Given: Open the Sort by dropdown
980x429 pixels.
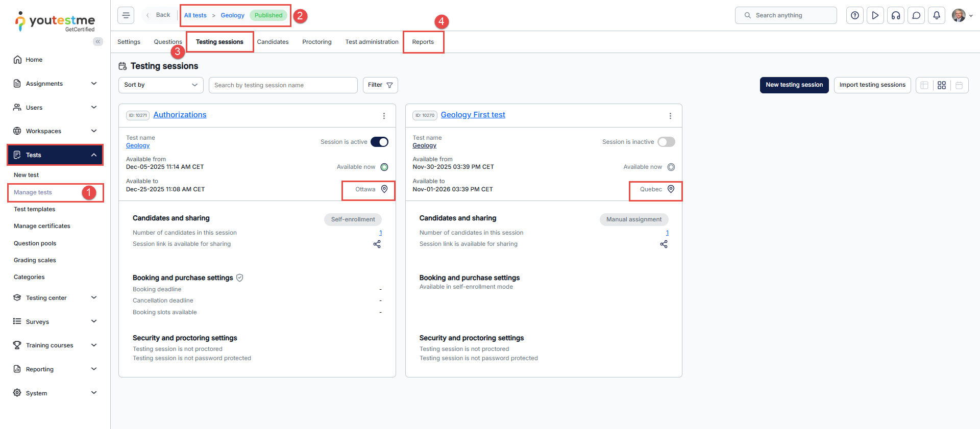Looking at the screenshot, I should (x=161, y=85).
